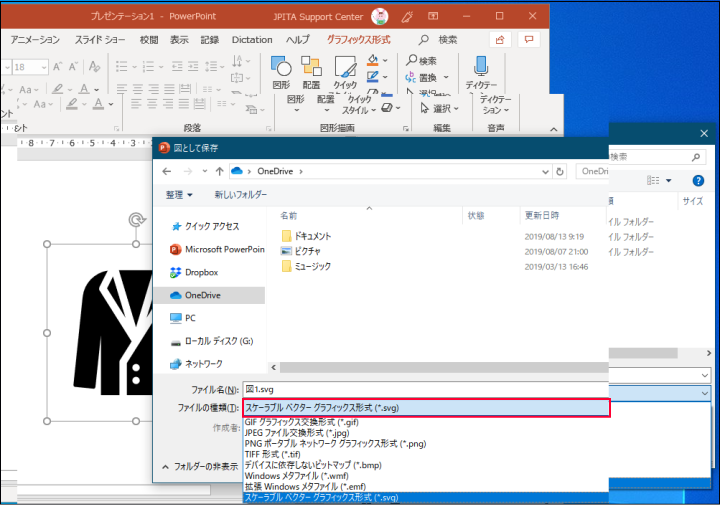This screenshot has height=505, width=720.
Task: Switch to the 校閲 ribbon tab
Action: coord(149,40)
